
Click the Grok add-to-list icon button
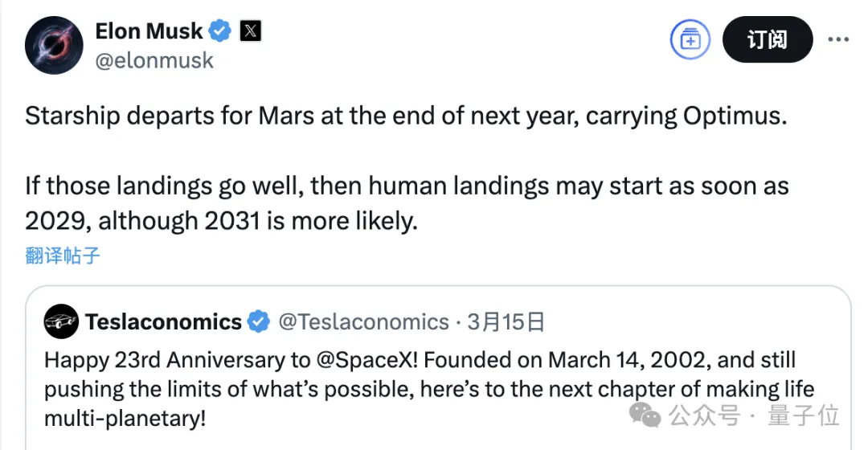(x=690, y=39)
